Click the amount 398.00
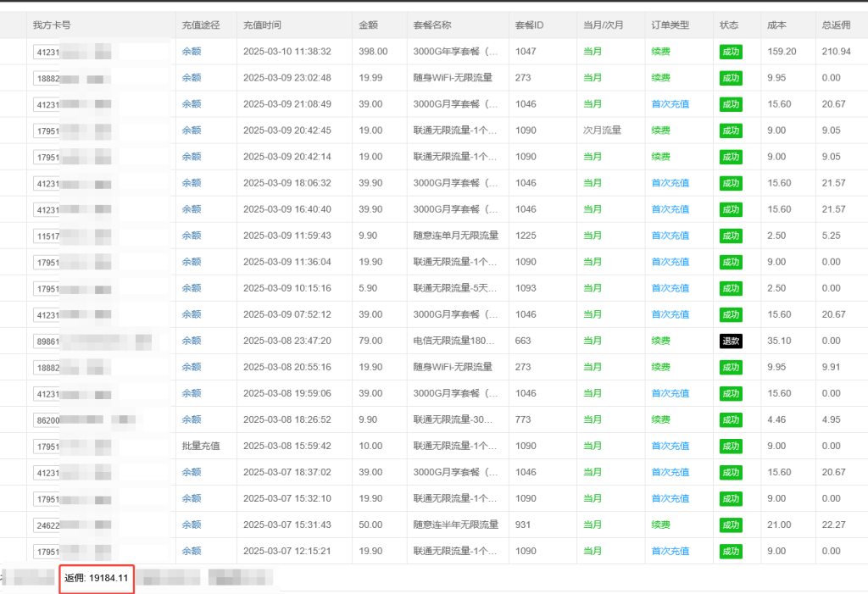 373,52
